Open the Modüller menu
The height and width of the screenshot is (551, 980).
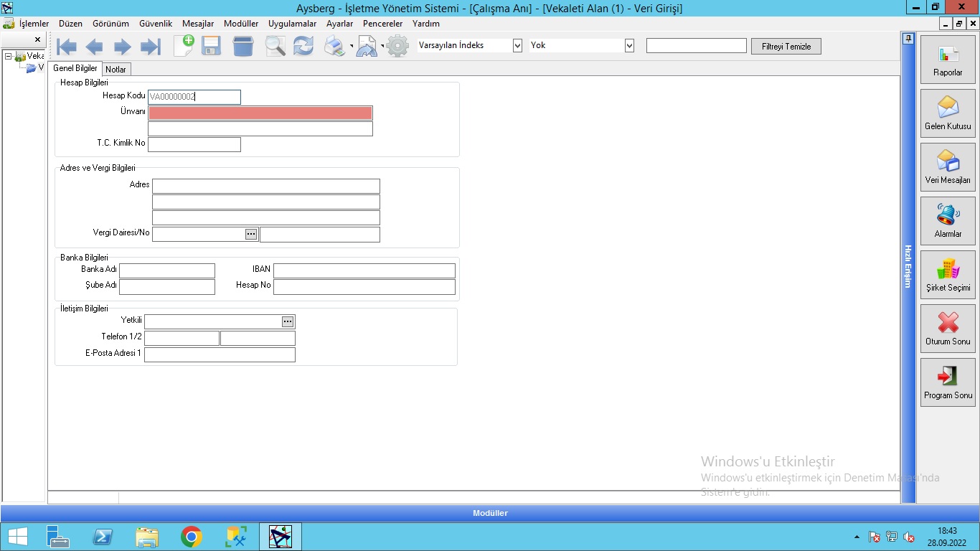coord(241,24)
